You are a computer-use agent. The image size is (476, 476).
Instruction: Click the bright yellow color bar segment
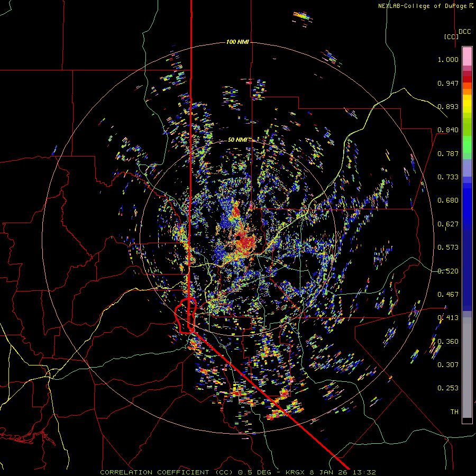tap(467, 104)
